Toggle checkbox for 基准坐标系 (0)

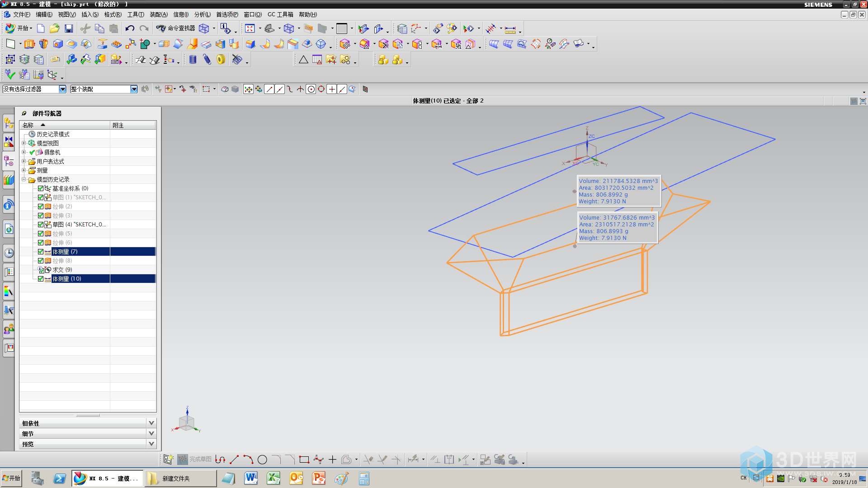pyautogui.click(x=41, y=188)
